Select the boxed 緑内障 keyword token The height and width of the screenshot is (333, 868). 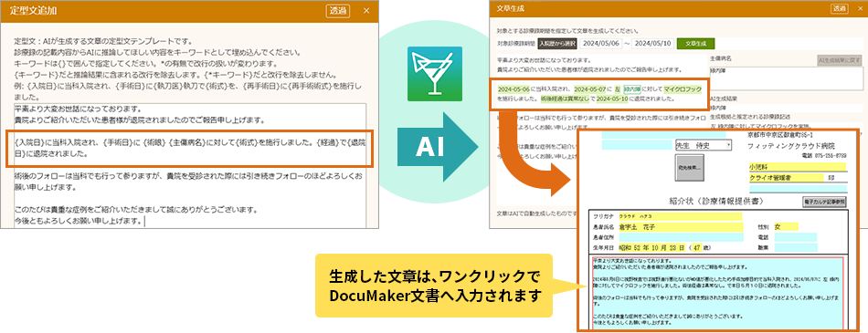(x=632, y=89)
